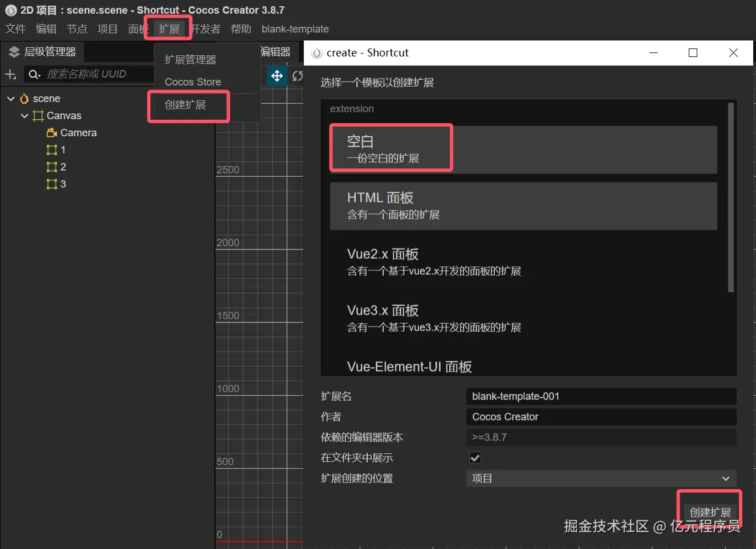Click the 扩展创建的位置 label
Screen dimensions: 756x549
[x=357, y=478]
